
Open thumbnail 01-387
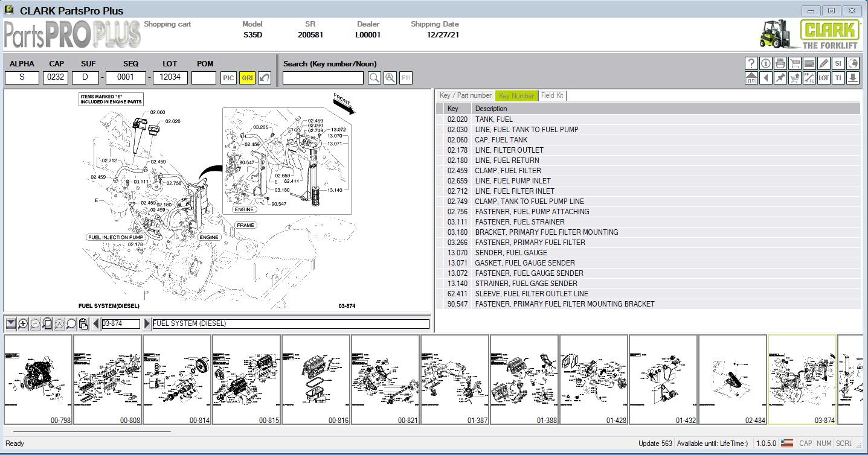click(455, 380)
